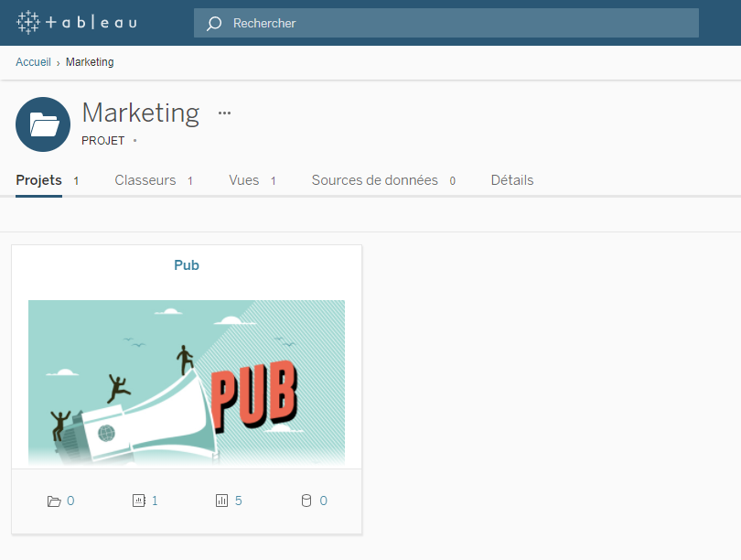
Task: Select the Projets tab
Action: tap(38, 180)
